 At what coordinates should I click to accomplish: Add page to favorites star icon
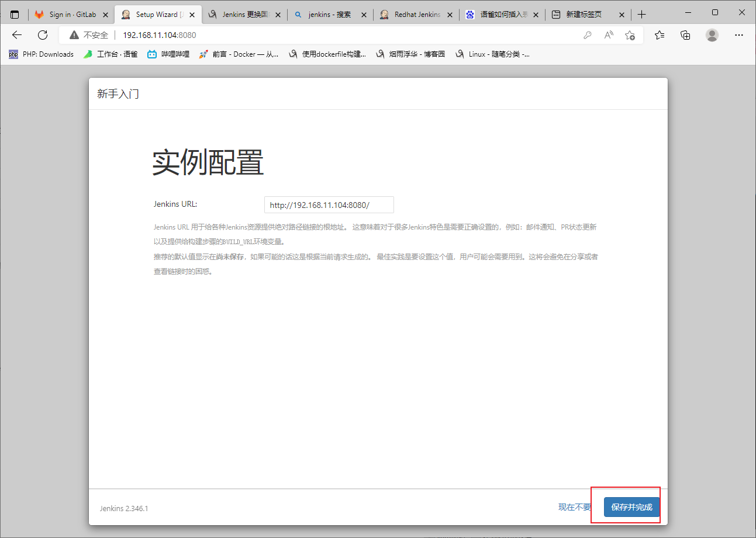[x=630, y=35]
